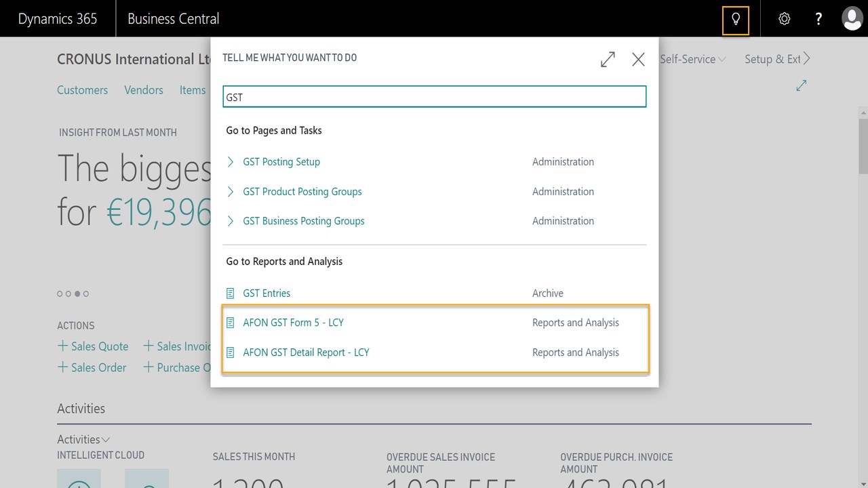
Task: Open GST Product Posting Groups page
Action: 302,192
